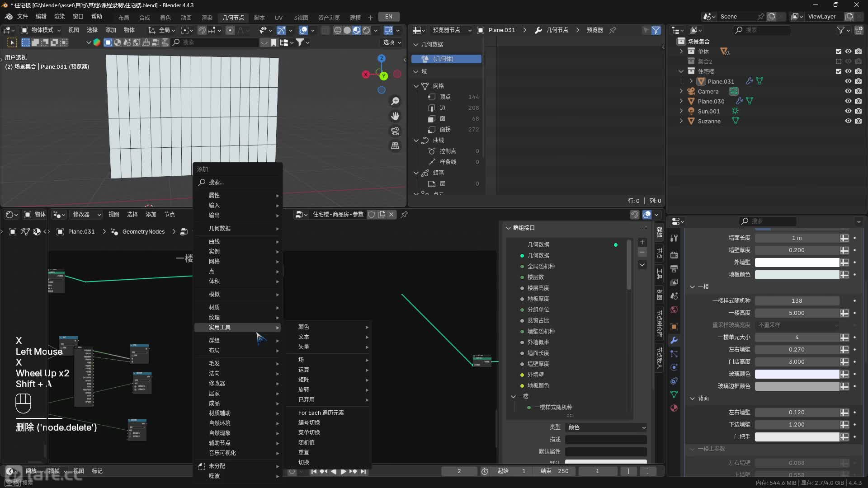Viewport: 868px width, 488px height.
Task: Jump to end frame in timeline controls
Action: (x=363, y=471)
